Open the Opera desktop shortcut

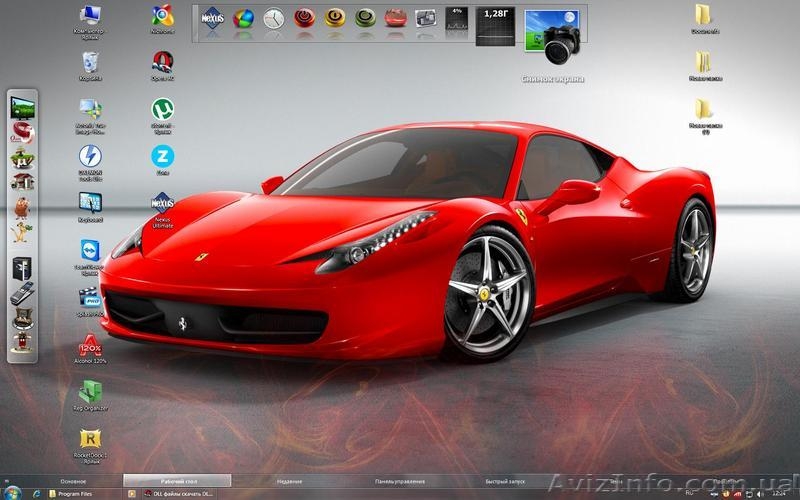click(162, 62)
